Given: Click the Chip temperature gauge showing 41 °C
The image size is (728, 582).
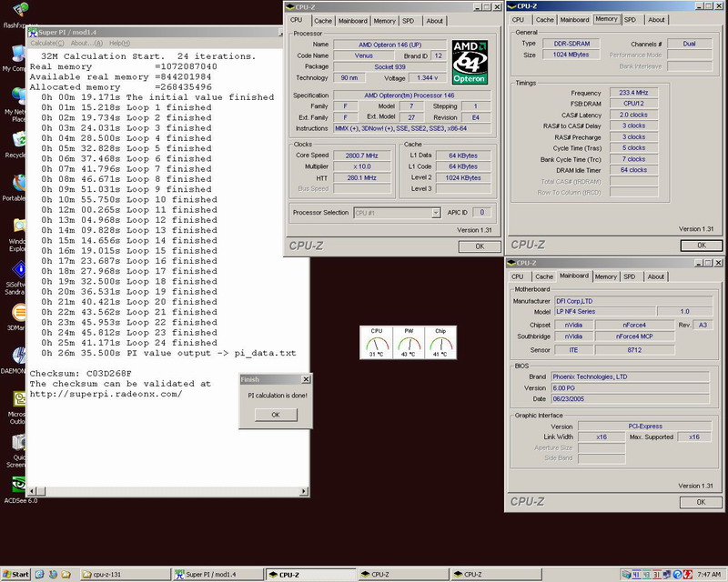Looking at the screenshot, I should pyautogui.click(x=440, y=343).
